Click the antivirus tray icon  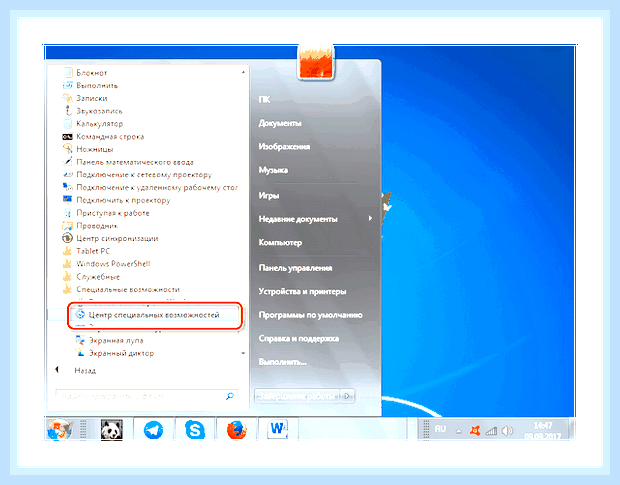474,430
